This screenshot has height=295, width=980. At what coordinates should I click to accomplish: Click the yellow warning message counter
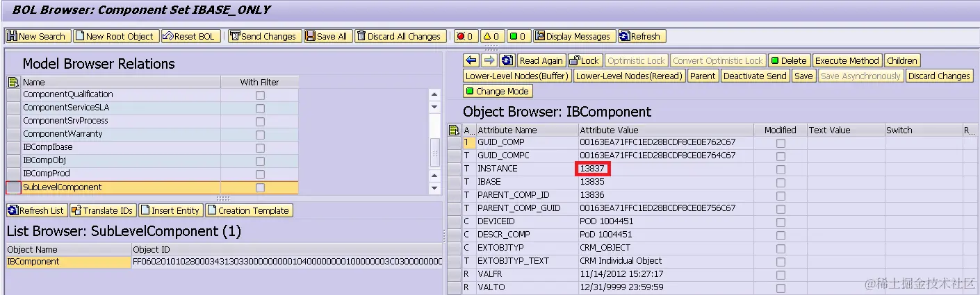[x=492, y=36]
